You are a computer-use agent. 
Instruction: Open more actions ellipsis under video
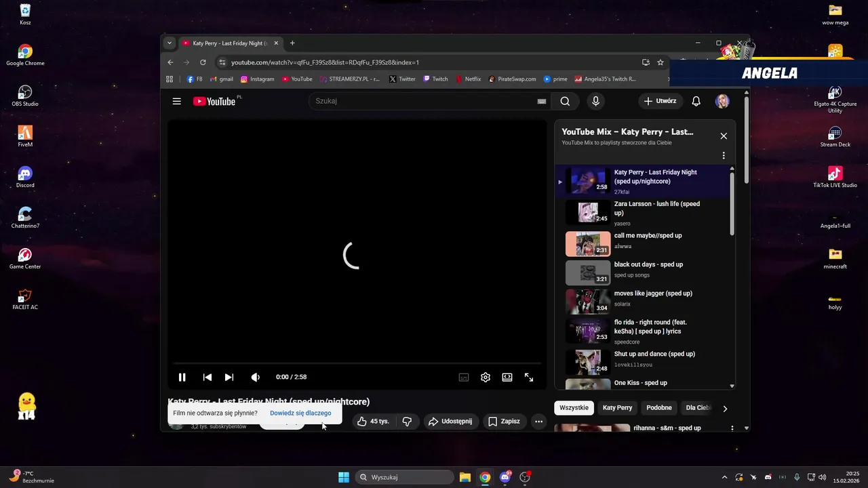point(538,422)
